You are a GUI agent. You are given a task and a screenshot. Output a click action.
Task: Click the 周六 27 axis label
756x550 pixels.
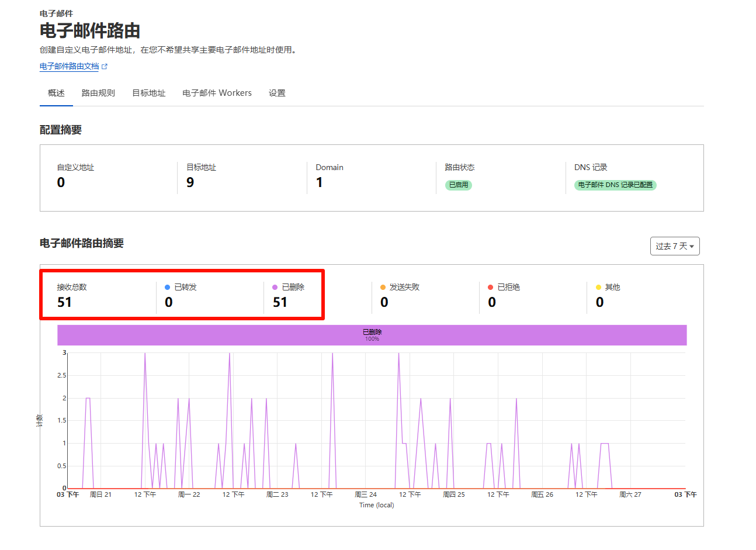pos(630,494)
